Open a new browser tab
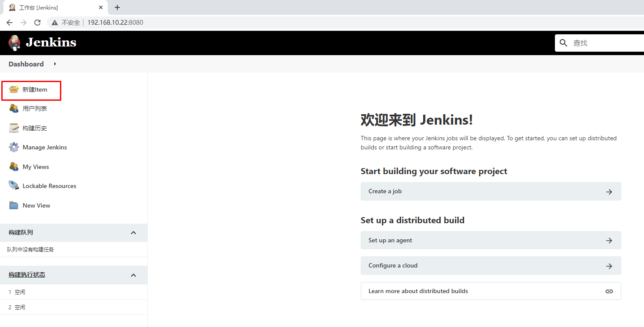Viewport: 644px width, 327px height. 117,7
